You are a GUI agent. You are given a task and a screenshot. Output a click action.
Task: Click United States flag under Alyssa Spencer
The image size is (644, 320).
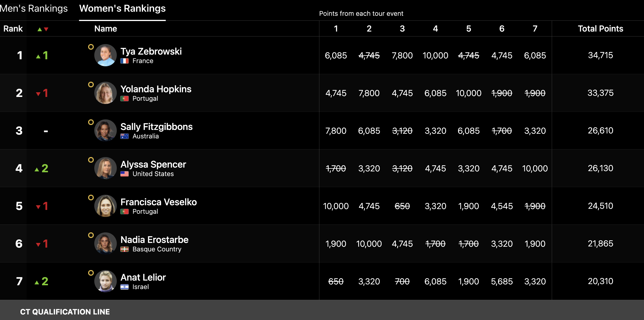[x=125, y=174]
